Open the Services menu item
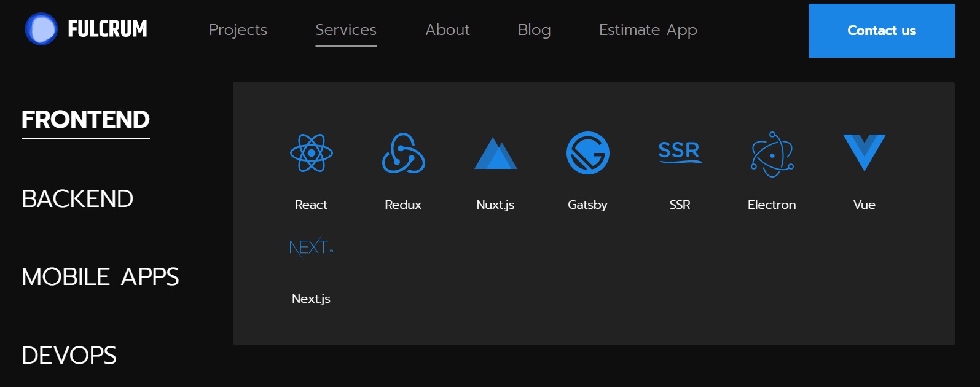The image size is (980, 387). (346, 30)
